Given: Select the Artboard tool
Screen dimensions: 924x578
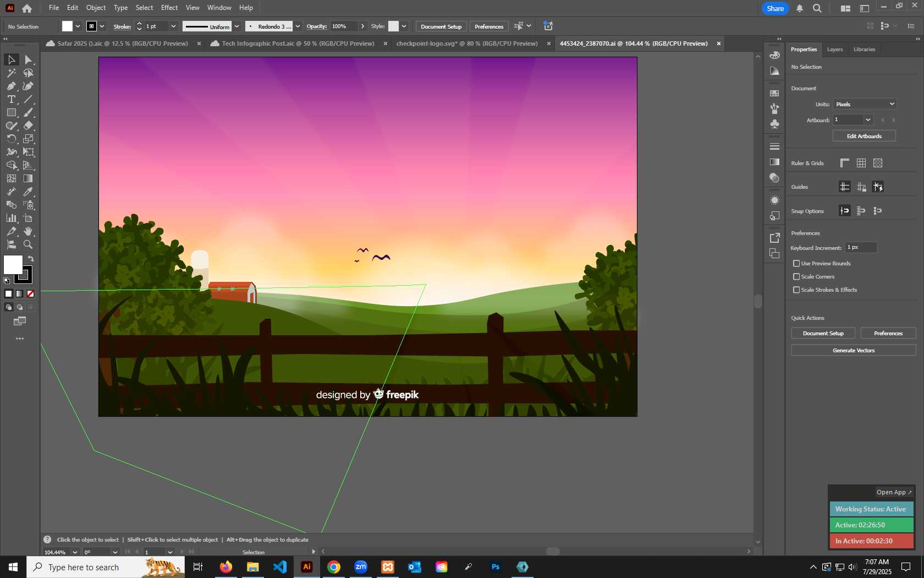Looking at the screenshot, I should 28,218.
